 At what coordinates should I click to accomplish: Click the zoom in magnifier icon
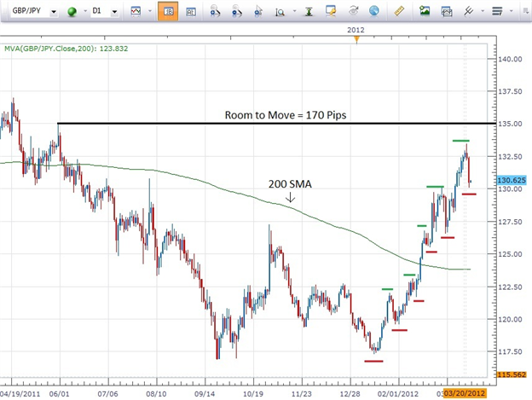pos(215,11)
